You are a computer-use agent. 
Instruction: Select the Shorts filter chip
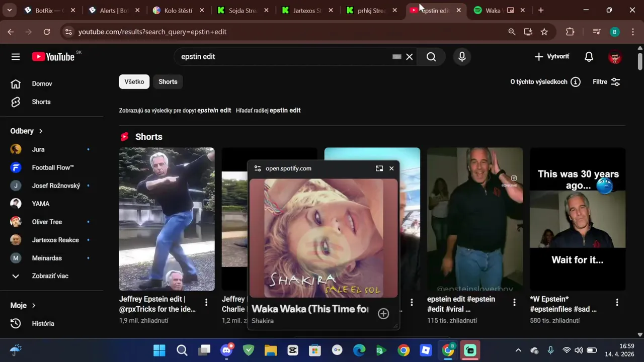[x=168, y=81]
